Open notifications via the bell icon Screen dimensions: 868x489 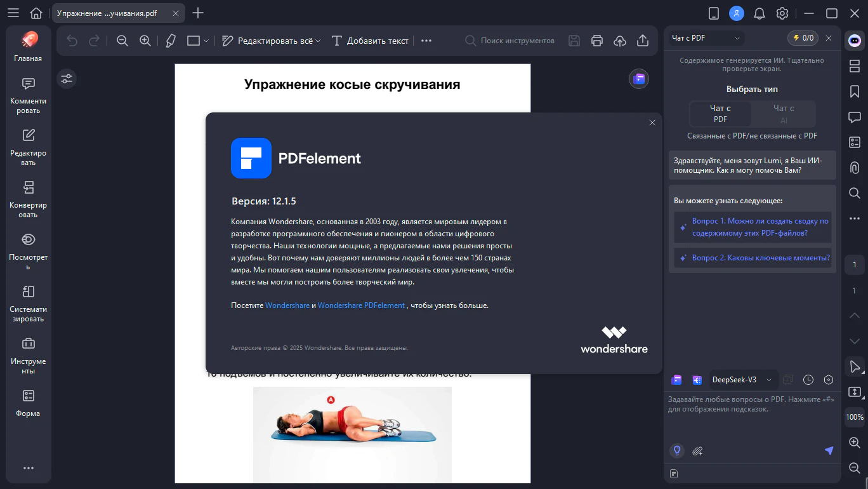[x=760, y=13]
